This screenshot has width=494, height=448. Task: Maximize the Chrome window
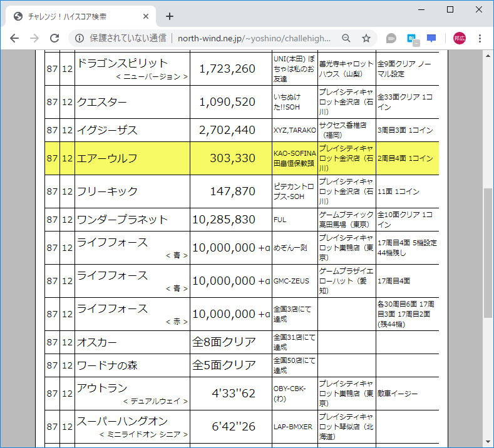(x=450, y=9)
